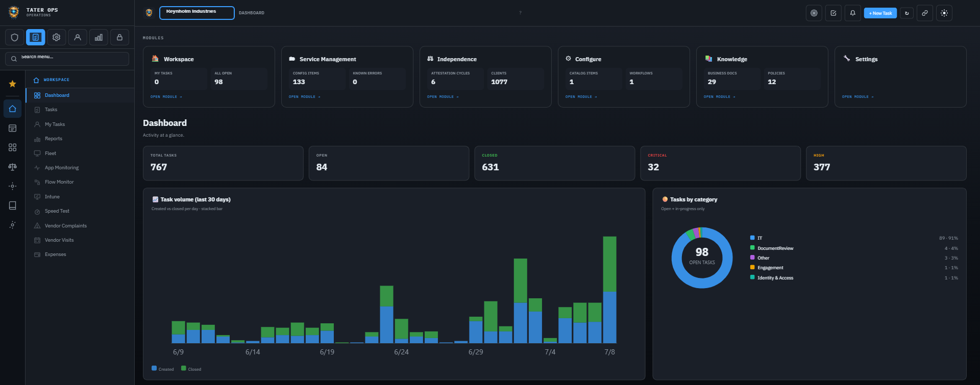Open Expenses in the sidebar

(80, 254)
